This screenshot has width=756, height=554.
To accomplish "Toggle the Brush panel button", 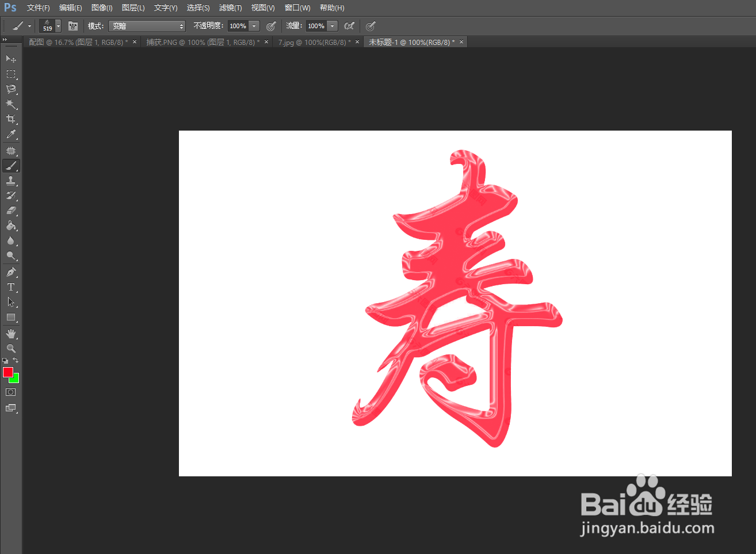I will pos(73,26).
